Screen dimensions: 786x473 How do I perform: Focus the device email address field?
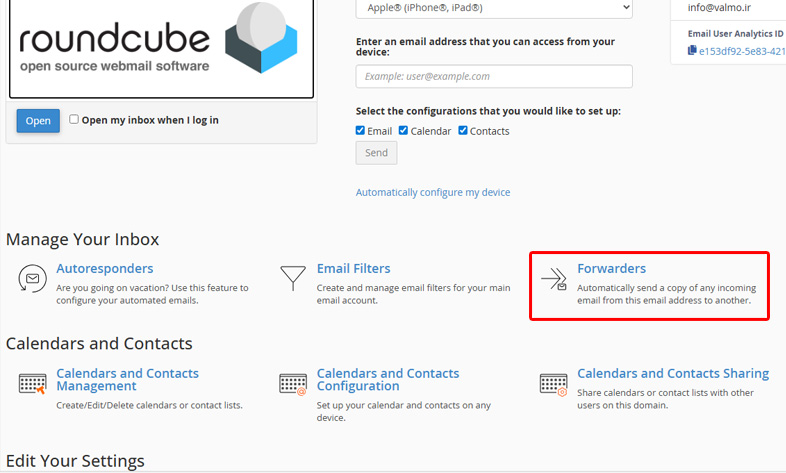point(494,76)
